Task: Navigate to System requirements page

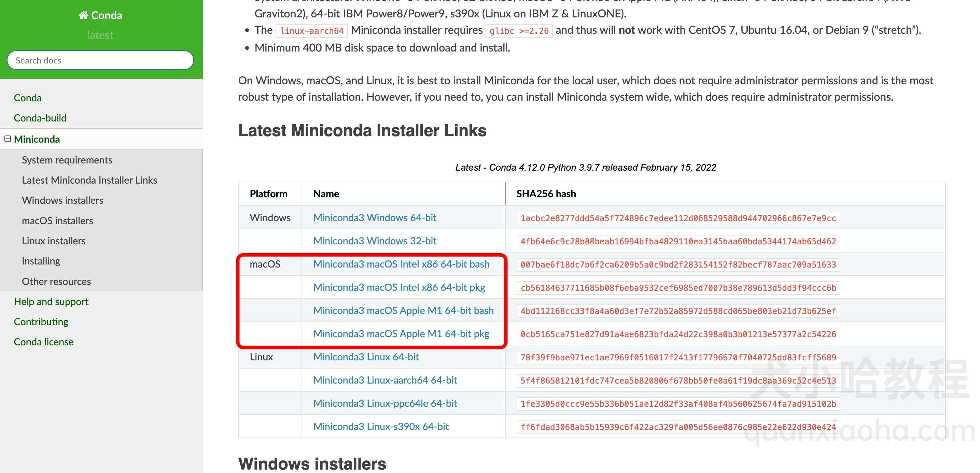Action: (x=67, y=159)
